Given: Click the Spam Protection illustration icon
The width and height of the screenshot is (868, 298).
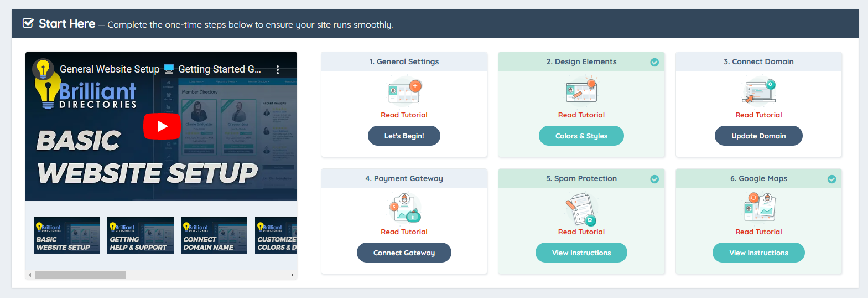Looking at the screenshot, I should click(x=581, y=208).
